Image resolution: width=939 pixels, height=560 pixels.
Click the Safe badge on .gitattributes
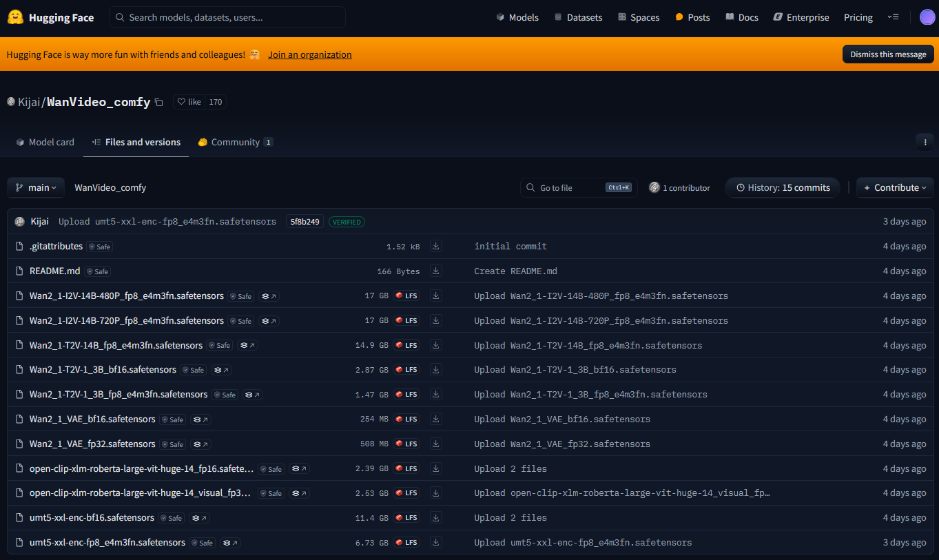[x=99, y=246]
